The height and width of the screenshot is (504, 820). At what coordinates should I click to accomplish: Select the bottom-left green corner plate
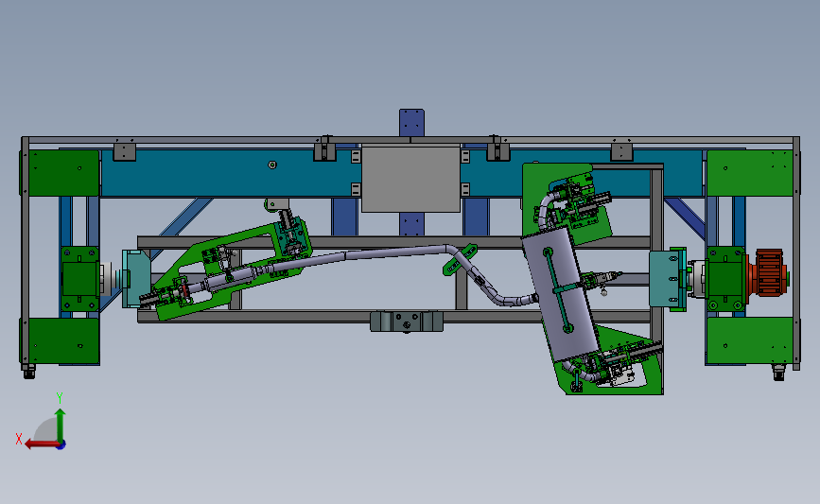[x=63, y=340]
